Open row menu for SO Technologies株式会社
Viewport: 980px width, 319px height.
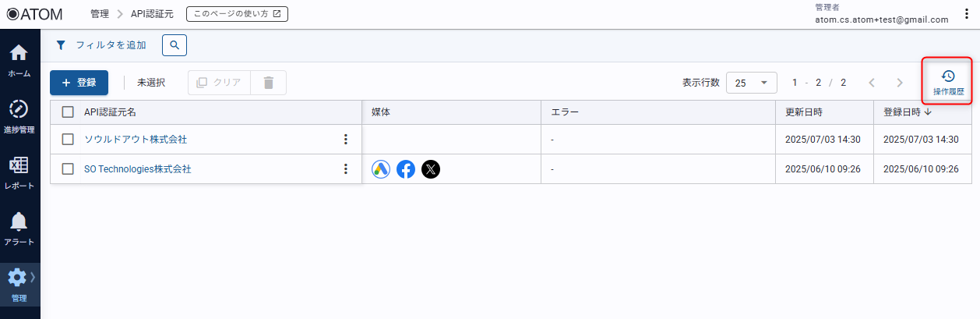click(346, 169)
